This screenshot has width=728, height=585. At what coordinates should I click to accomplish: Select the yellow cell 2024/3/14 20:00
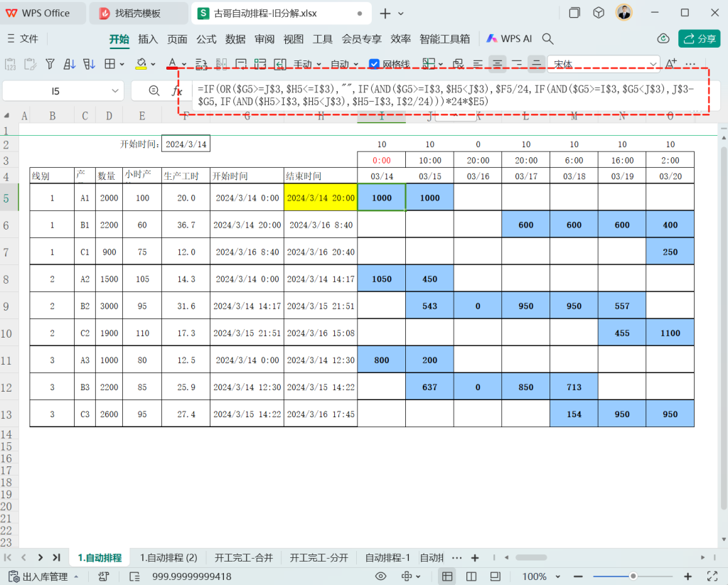(321, 198)
